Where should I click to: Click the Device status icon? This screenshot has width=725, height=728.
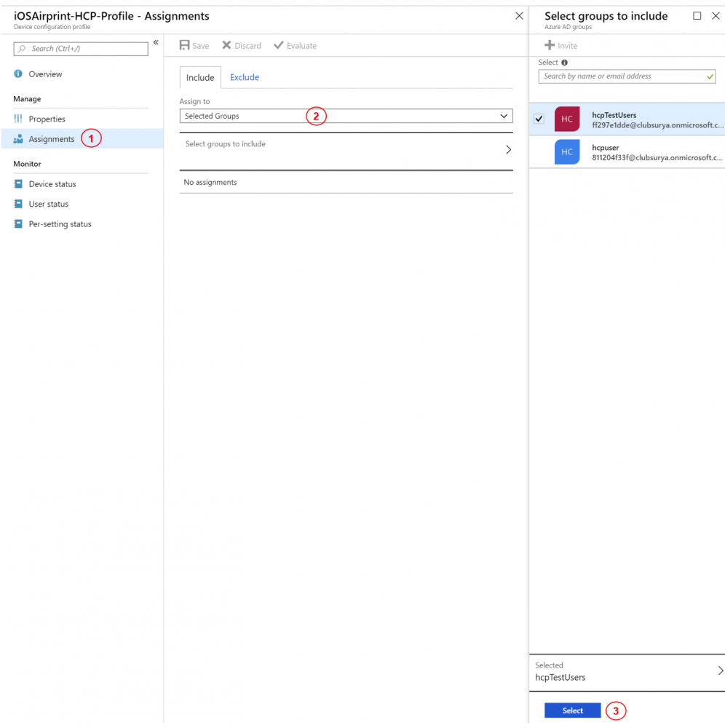19,184
